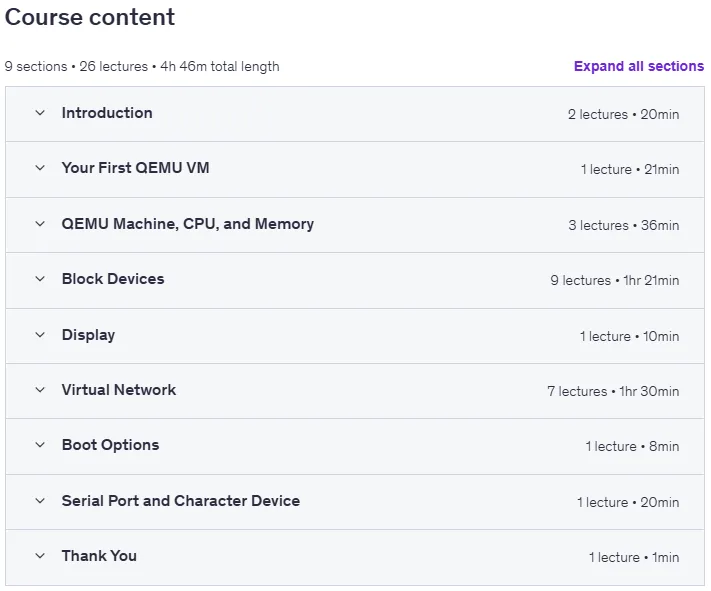711x591 pixels.
Task: Click chevron beside QEMU Machine, CPU, and Memory
Action: tap(40, 224)
